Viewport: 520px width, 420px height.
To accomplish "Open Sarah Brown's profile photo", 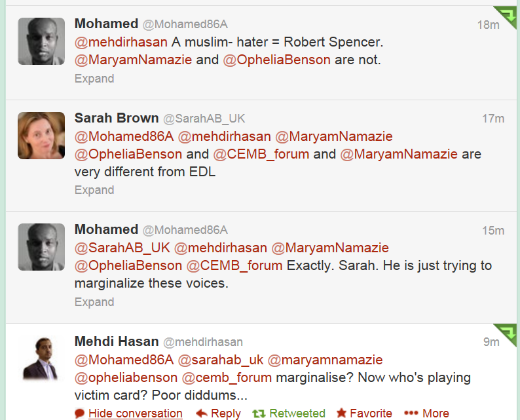I will point(41,136).
